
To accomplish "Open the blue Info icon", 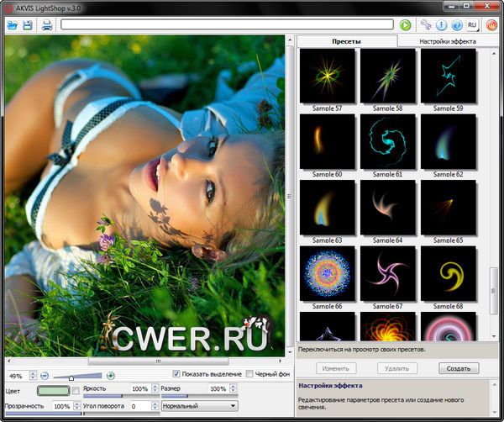I will [441, 25].
